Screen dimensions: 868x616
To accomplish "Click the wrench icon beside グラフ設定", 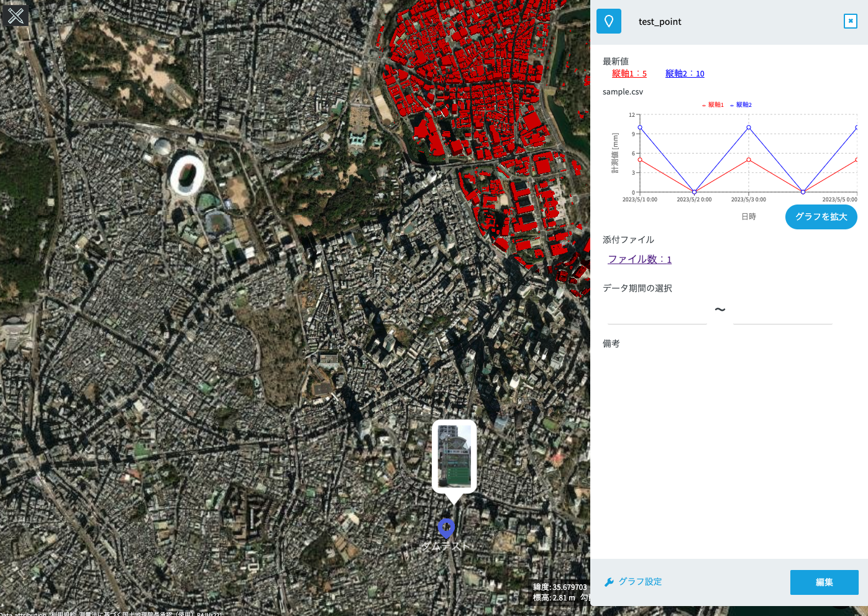I will [x=609, y=582].
